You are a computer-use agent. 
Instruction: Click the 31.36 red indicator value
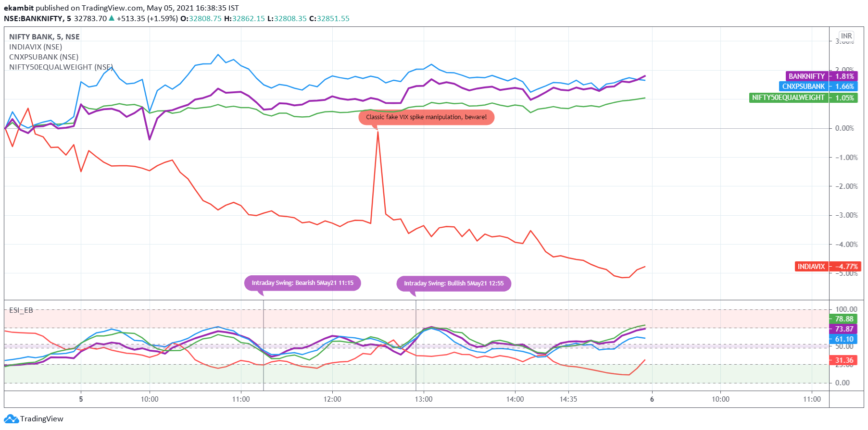pyautogui.click(x=844, y=360)
